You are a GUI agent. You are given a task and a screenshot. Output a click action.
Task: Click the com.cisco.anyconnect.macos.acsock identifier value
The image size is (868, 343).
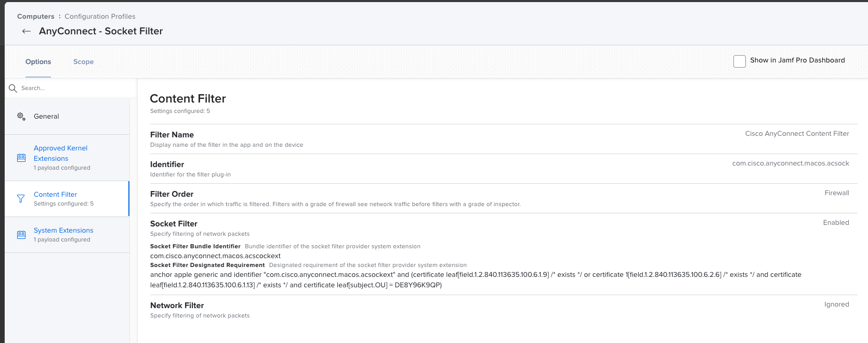coord(791,163)
